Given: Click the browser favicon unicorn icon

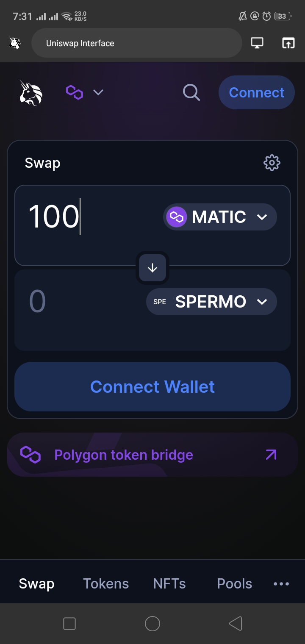Looking at the screenshot, I should coord(15,43).
